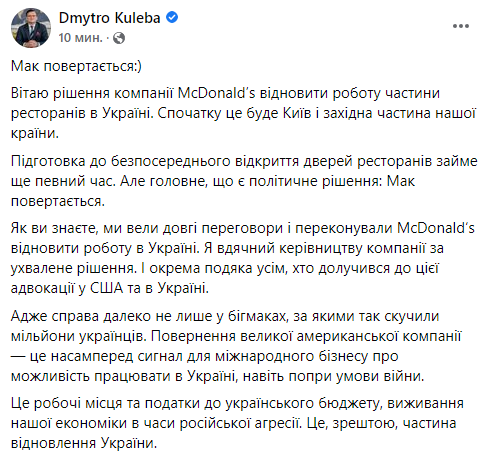The height and width of the screenshot is (457, 492).
Task: Click the paragraph starting with 'Адже справа'
Action: tap(236, 346)
